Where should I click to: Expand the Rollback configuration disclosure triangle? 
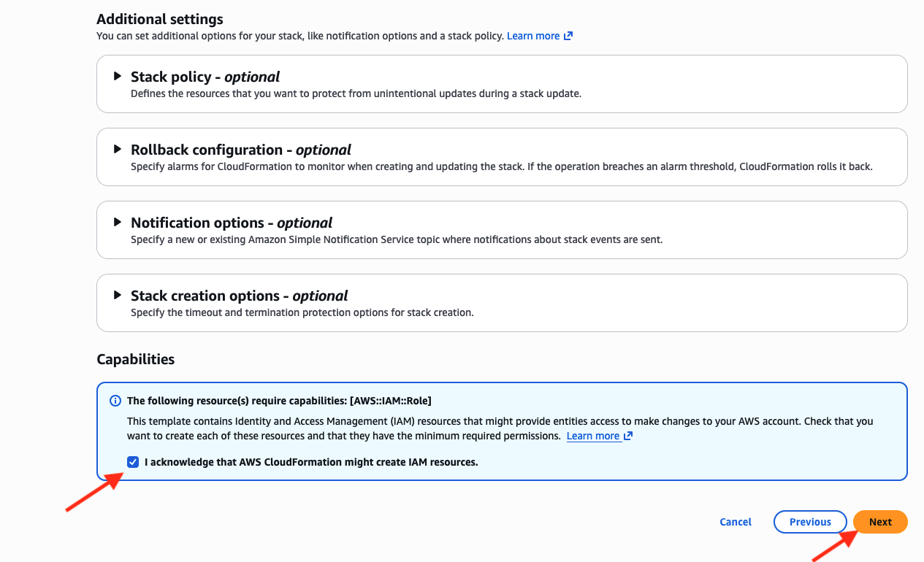[x=118, y=149]
